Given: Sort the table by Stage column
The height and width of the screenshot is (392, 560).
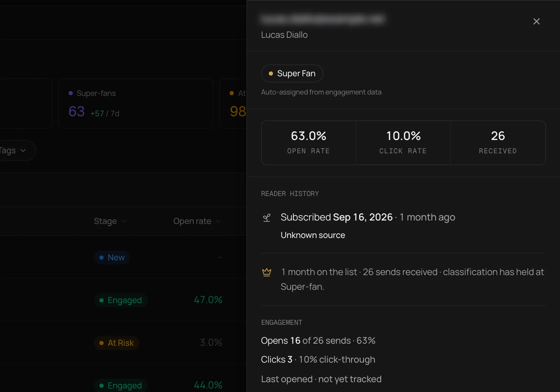Looking at the screenshot, I should [110, 221].
